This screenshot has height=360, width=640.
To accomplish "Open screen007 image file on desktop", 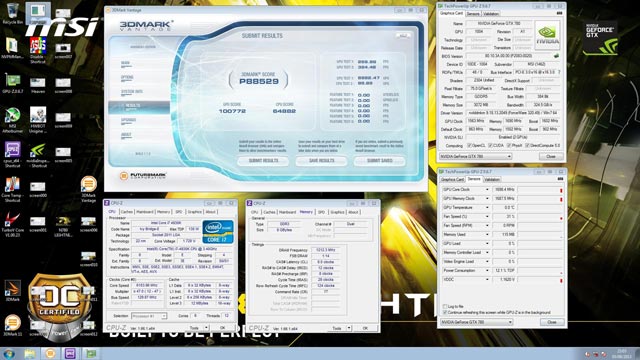I will pyautogui.click(x=63, y=51).
